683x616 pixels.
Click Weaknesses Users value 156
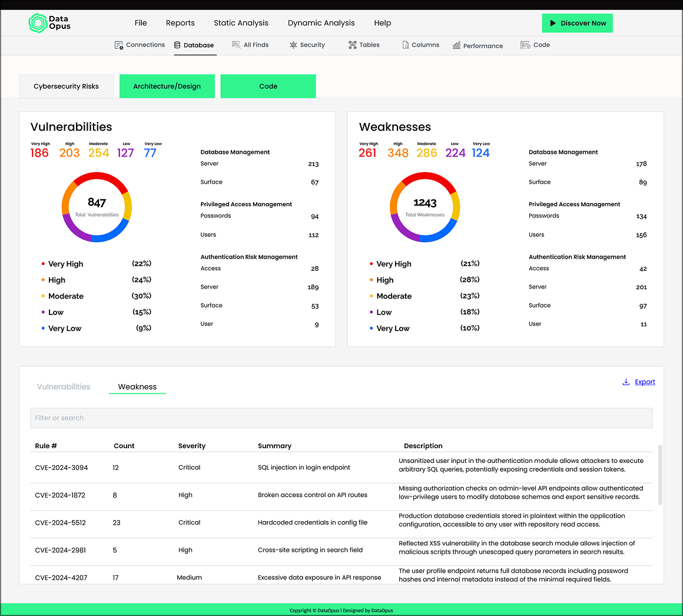tap(641, 235)
